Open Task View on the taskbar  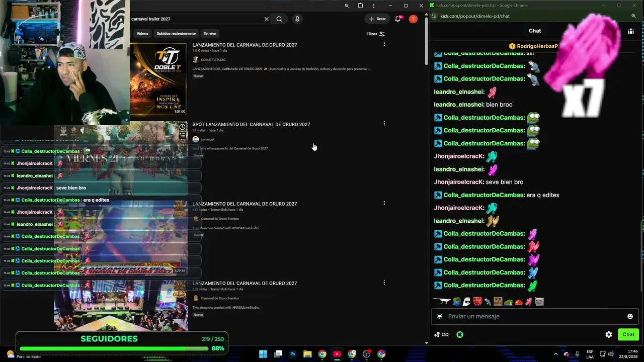[x=278, y=354]
